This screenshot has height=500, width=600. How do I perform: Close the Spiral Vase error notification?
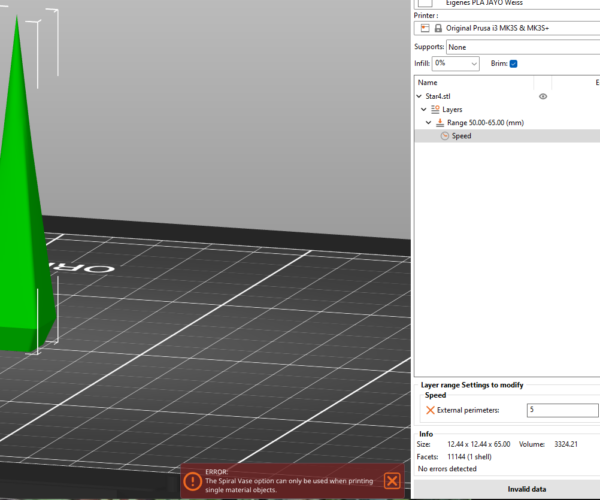[x=392, y=481]
